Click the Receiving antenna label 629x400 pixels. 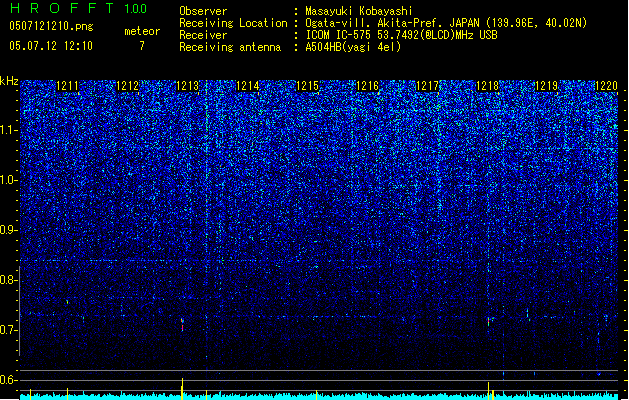[230, 47]
